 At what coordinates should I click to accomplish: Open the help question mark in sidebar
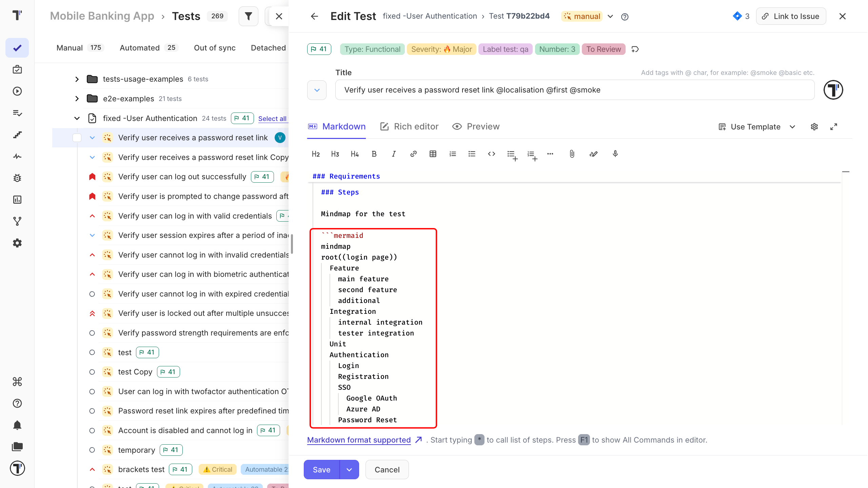pos(17,403)
